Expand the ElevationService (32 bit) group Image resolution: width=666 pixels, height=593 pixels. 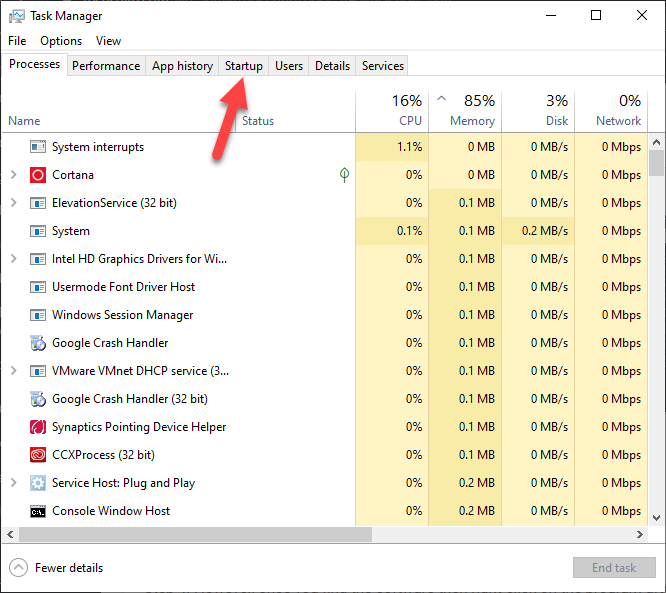[x=13, y=203]
